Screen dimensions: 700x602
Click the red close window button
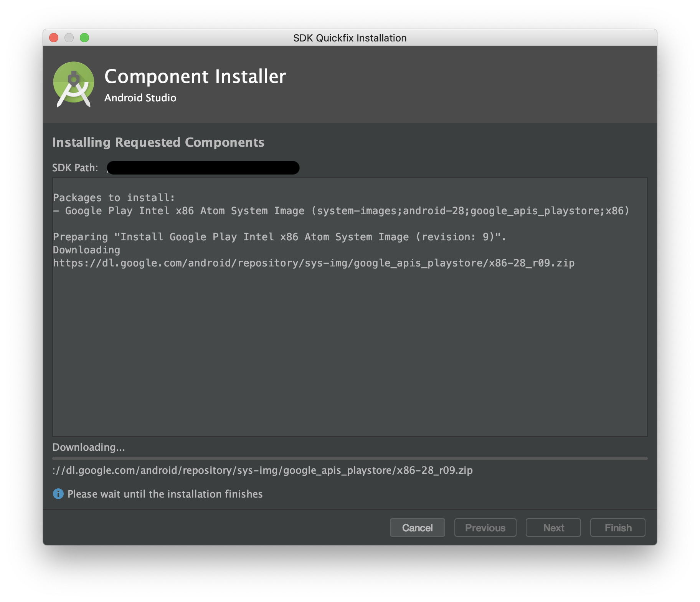pyautogui.click(x=54, y=38)
